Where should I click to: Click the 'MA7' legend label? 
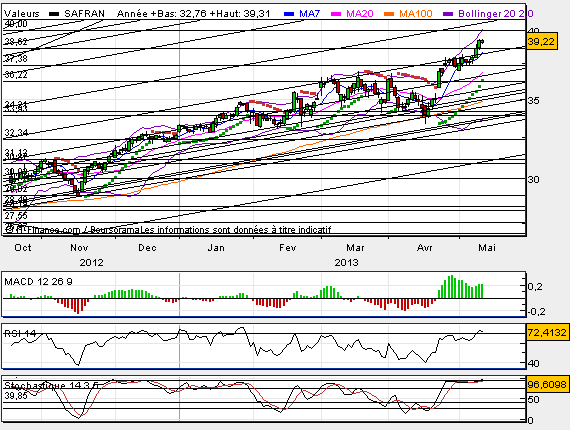[x=309, y=14]
